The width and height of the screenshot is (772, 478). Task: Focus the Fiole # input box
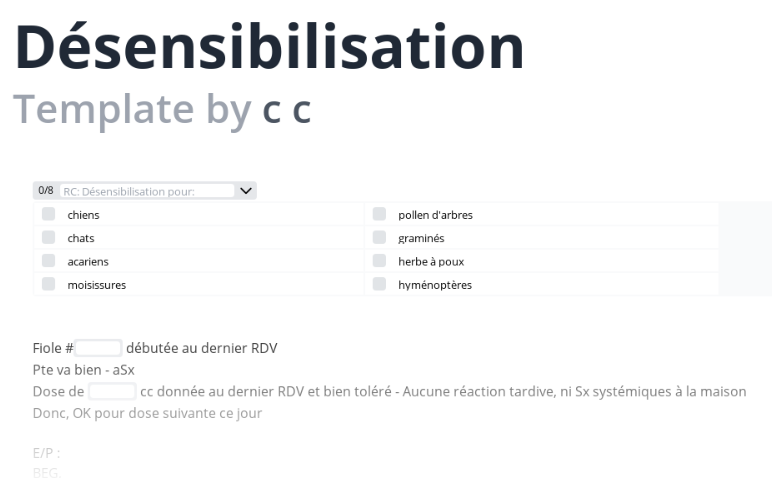click(x=98, y=348)
